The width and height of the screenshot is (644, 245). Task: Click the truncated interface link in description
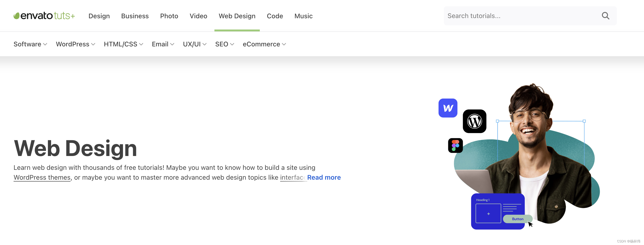click(293, 177)
